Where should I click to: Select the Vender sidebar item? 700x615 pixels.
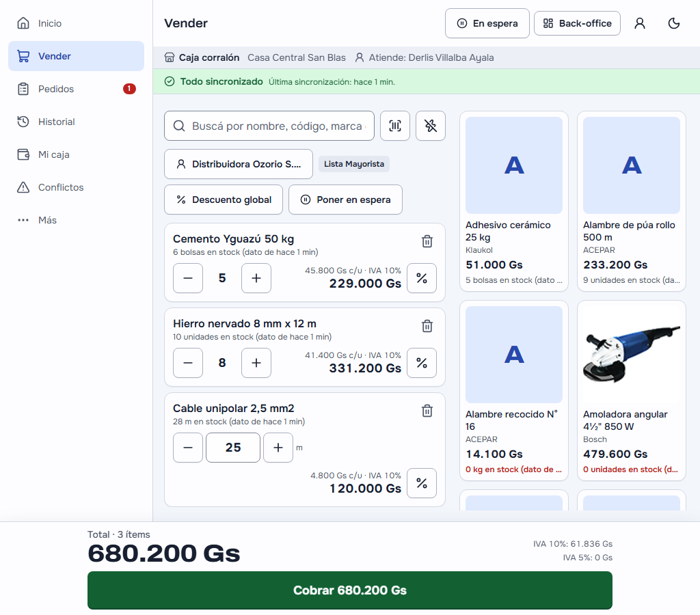[77, 56]
